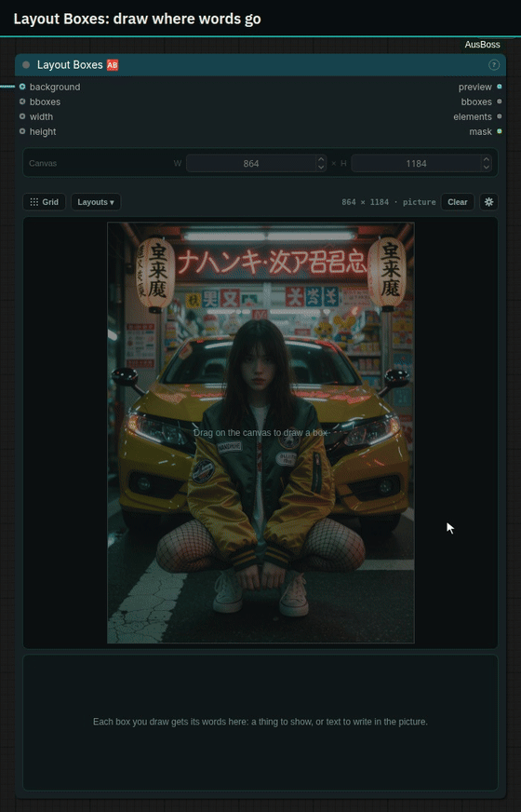Click the "Drag on the canvas" hint text
521x812 pixels.
click(260, 432)
